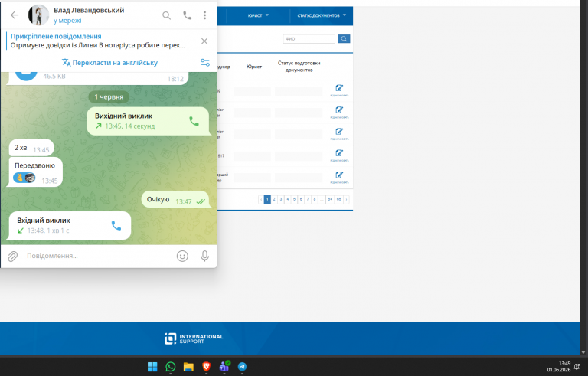Go to page 8 in the pagination
The width and height of the screenshot is (588, 376).
(315, 199)
